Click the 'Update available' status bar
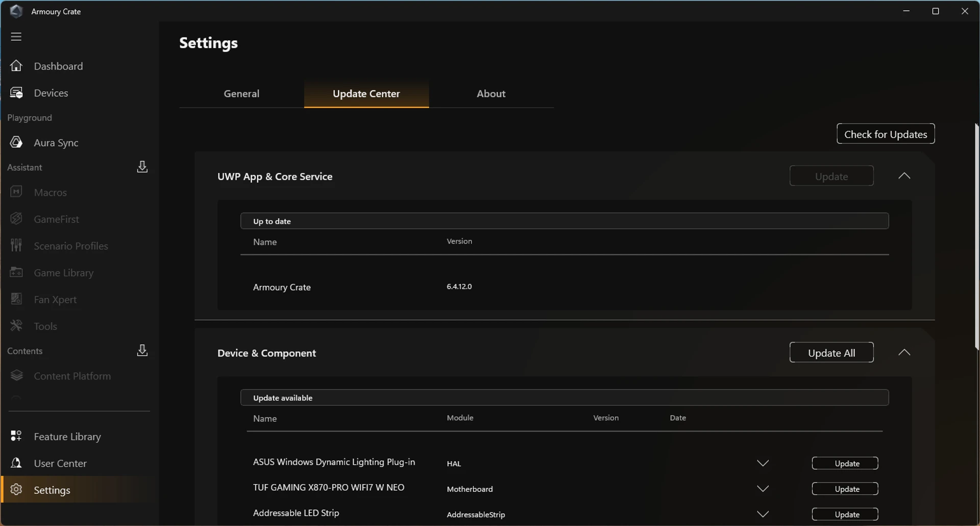This screenshot has width=980, height=526. coord(565,398)
